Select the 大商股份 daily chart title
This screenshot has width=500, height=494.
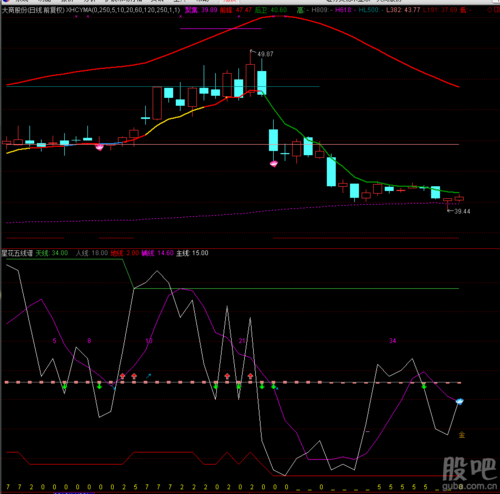[x=33, y=10]
